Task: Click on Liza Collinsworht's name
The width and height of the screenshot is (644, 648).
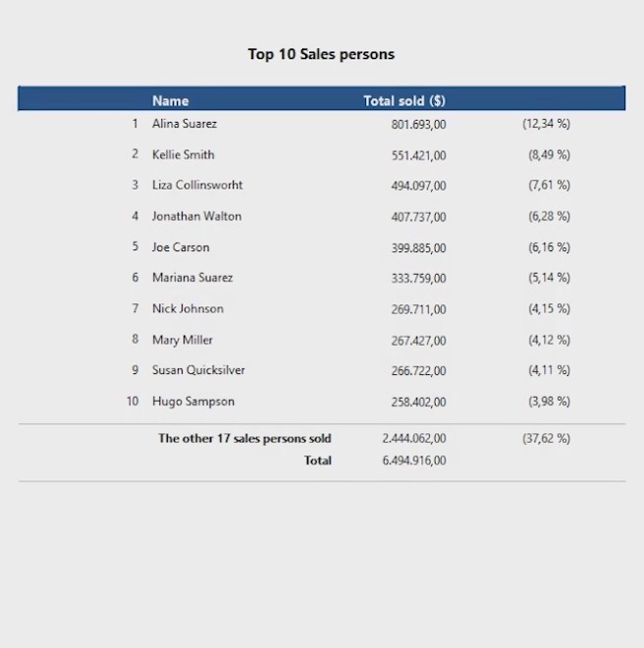Action: point(197,185)
